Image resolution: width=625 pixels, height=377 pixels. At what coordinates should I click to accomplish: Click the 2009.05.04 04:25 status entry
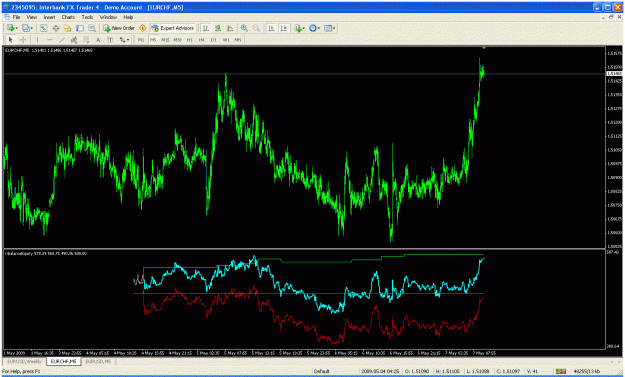coord(380,371)
